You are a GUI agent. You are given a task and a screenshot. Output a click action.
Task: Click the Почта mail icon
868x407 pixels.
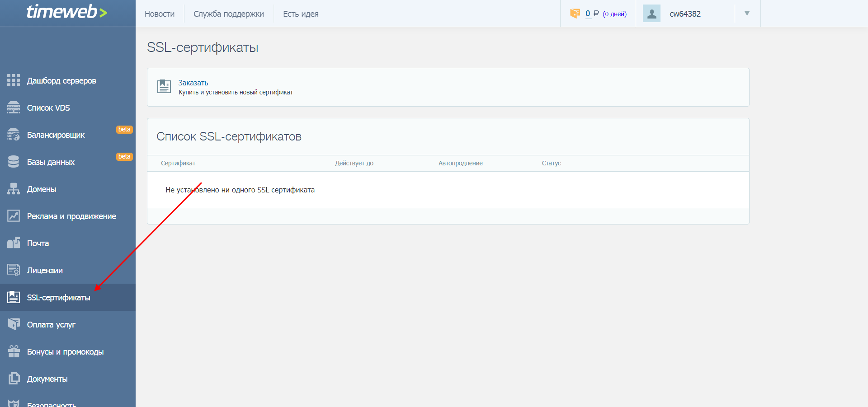(13, 243)
